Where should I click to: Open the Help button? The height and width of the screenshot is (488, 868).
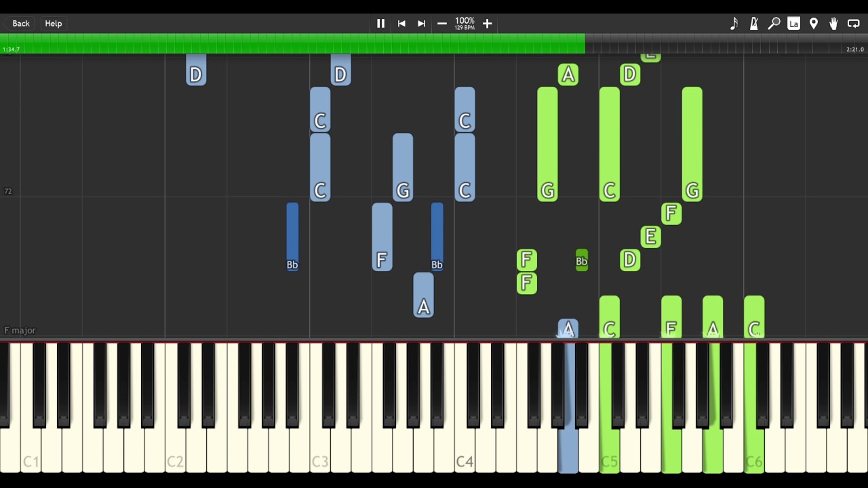(x=54, y=24)
